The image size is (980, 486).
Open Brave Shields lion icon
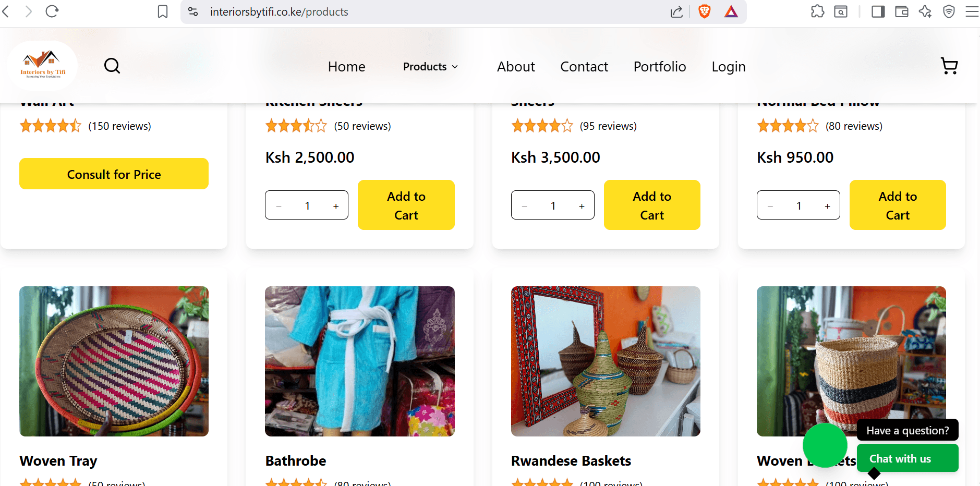(705, 11)
